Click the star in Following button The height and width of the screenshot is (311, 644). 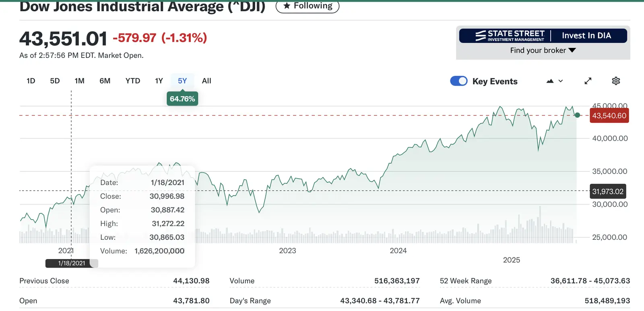point(287,6)
